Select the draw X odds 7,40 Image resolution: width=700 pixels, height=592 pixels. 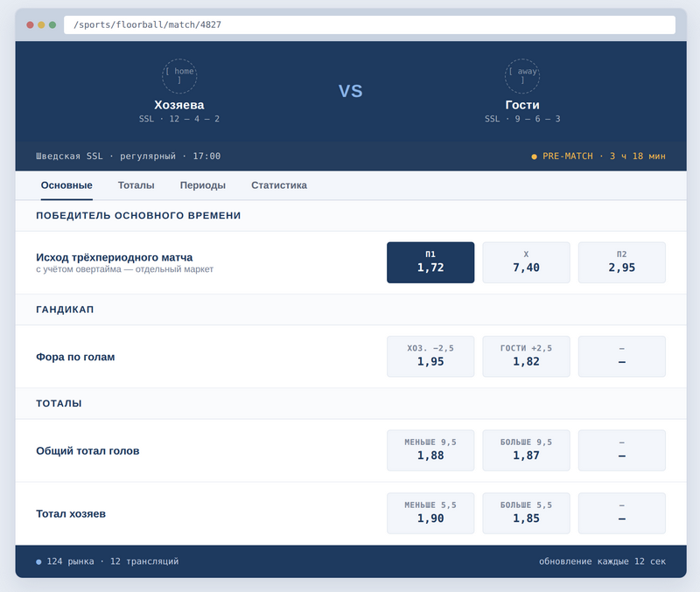[x=526, y=262]
